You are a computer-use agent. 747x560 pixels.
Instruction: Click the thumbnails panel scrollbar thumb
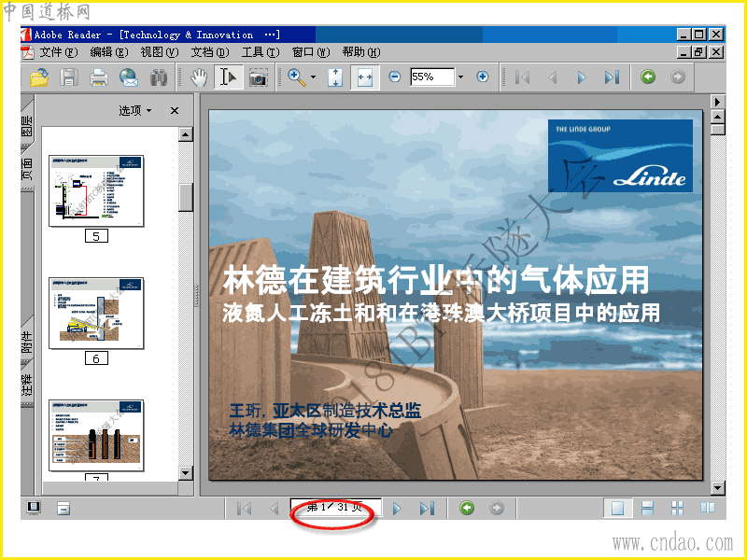186,197
